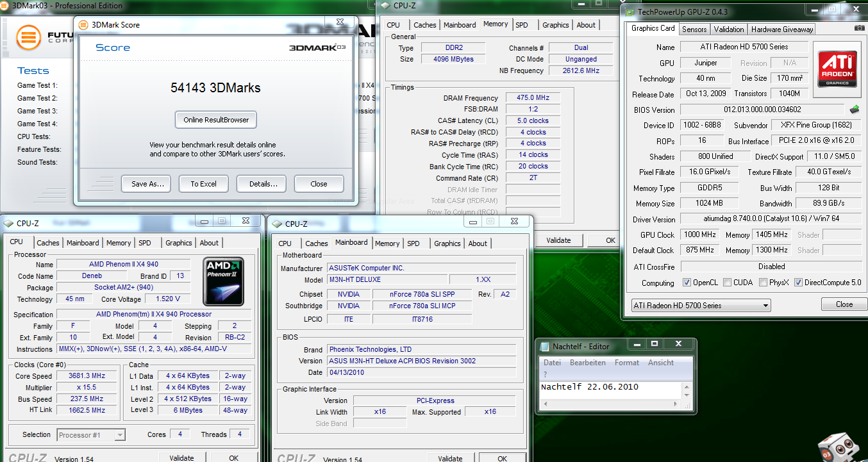Toggle the DirectCompute 5.0 checkbox
Image resolution: width=868 pixels, height=462 pixels.
799,283
